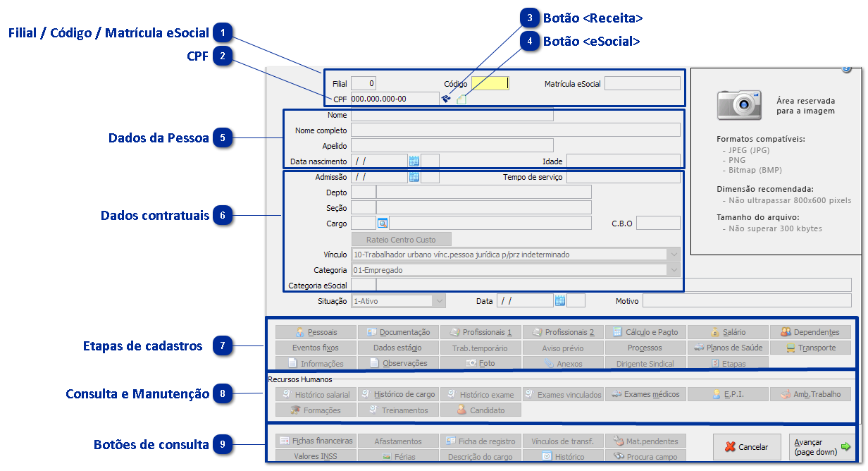Open Amb.Trabalho records
The width and height of the screenshot is (868, 471).
tap(810, 394)
